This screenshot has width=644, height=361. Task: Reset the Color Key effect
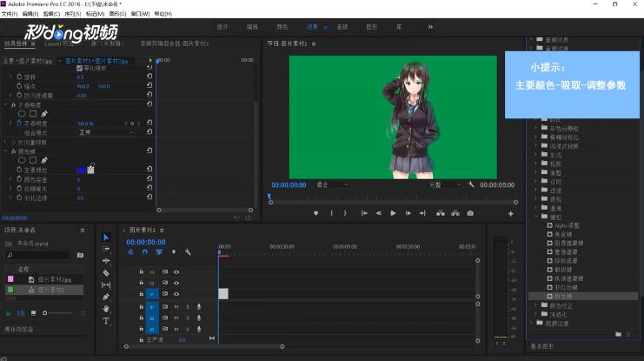point(149,150)
